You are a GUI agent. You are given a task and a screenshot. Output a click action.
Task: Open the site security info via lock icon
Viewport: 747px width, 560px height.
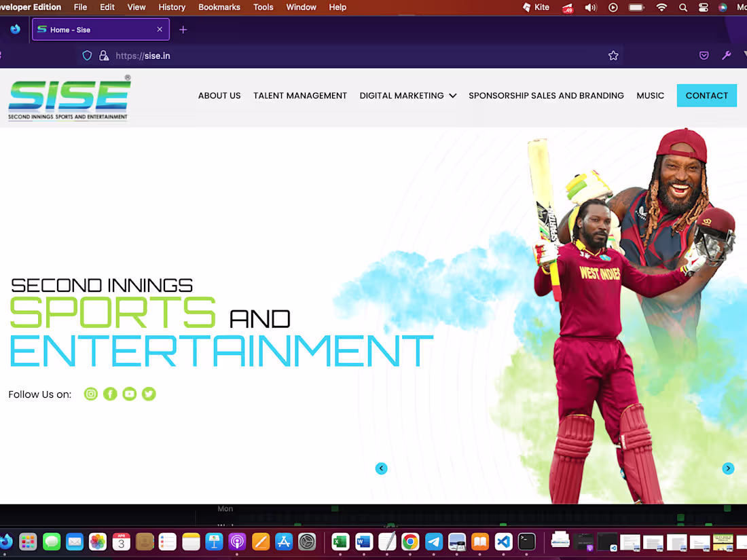pyautogui.click(x=104, y=55)
